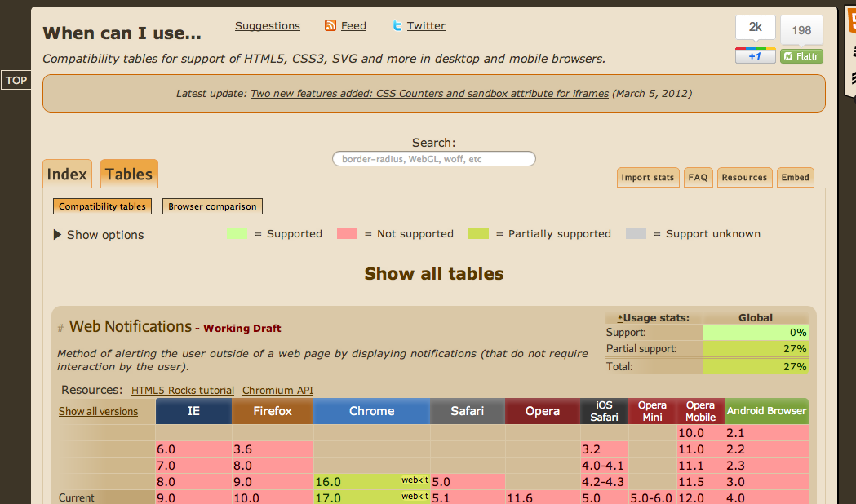Click the Google +1 button

(x=755, y=55)
